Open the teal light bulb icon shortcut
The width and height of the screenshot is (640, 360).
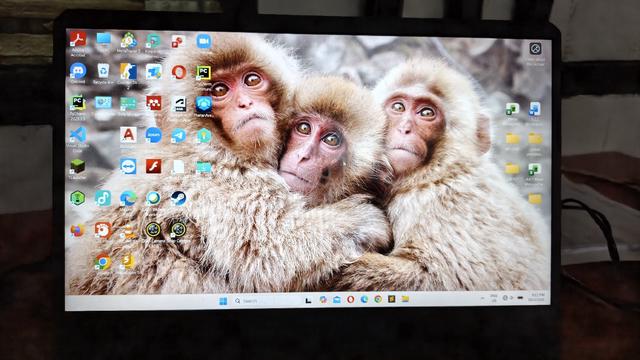point(204,136)
